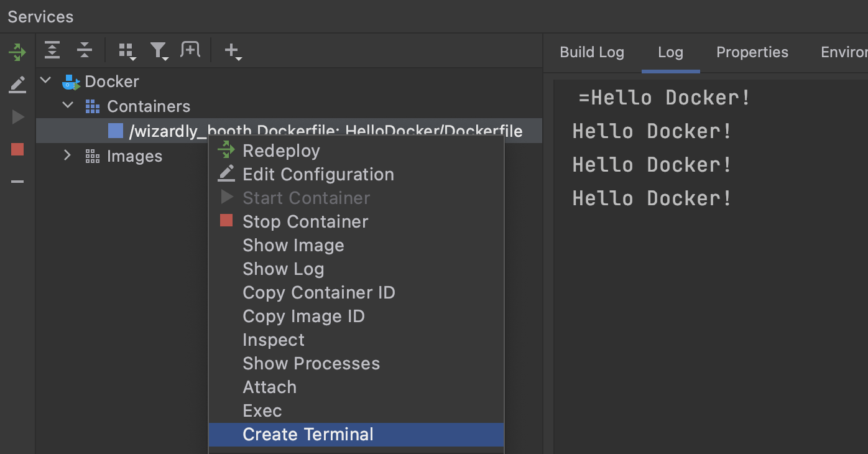
Task: Choose Create Terminal from context menu
Action: pyautogui.click(x=308, y=434)
